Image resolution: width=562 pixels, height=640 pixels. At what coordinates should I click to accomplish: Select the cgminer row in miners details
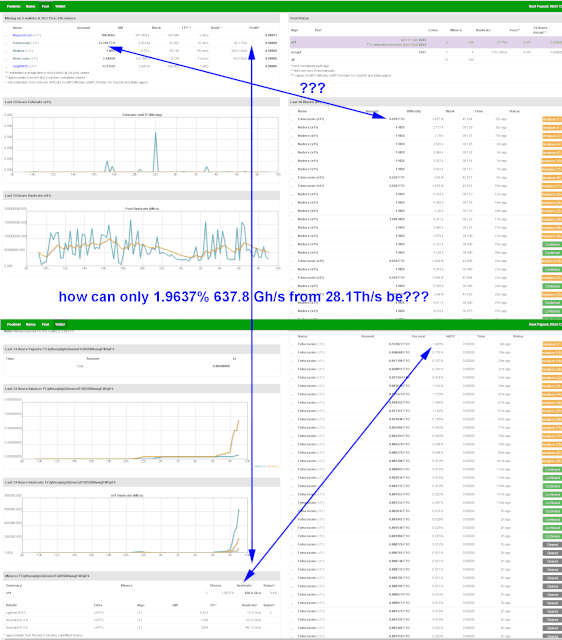pos(142,613)
